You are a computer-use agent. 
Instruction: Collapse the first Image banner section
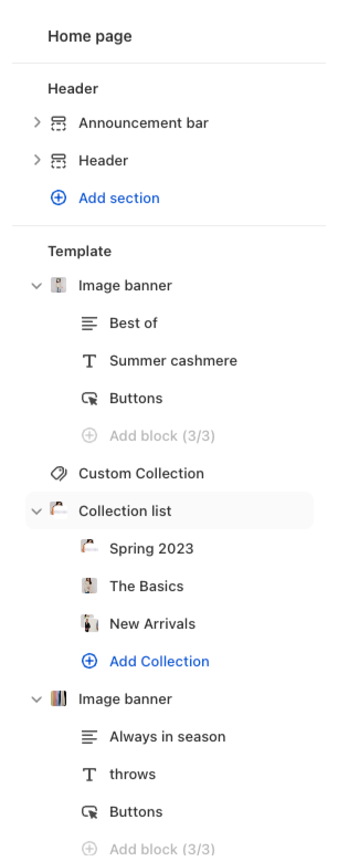click(36, 286)
